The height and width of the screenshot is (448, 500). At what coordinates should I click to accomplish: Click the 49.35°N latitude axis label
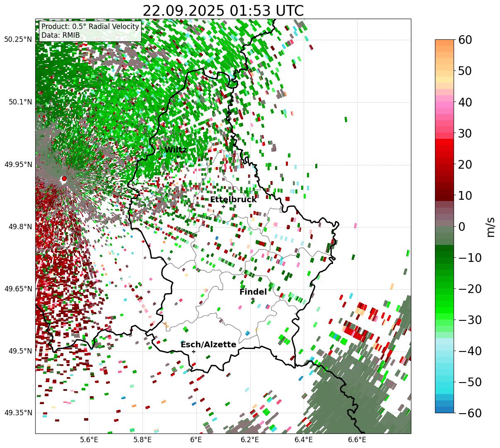click(18, 413)
